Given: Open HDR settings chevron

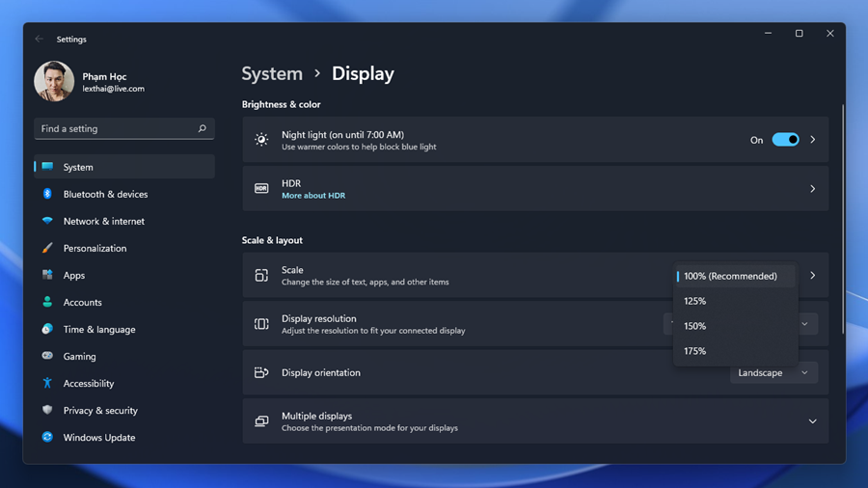Looking at the screenshot, I should pos(813,189).
